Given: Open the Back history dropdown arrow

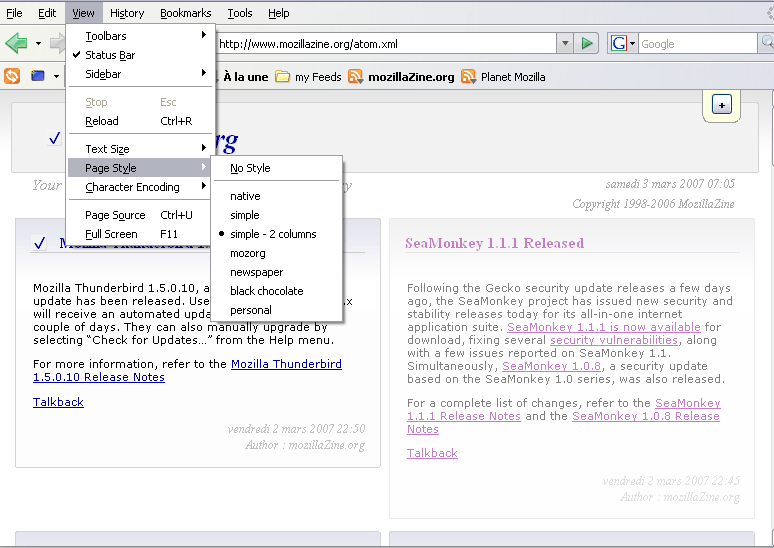Looking at the screenshot, I should [x=39, y=43].
